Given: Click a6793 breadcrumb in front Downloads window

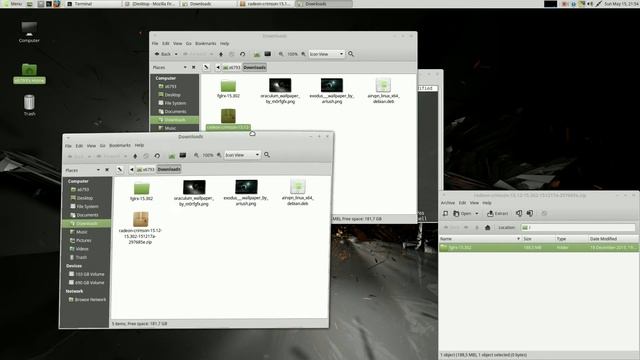Looking at the screenshot, I should [146, 169].
